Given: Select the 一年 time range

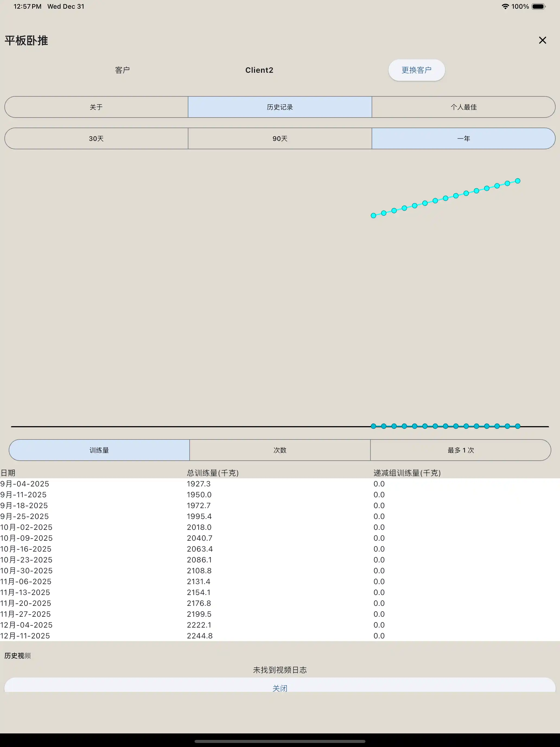Looking at the screenshot, I should click(x=463, y=138).
